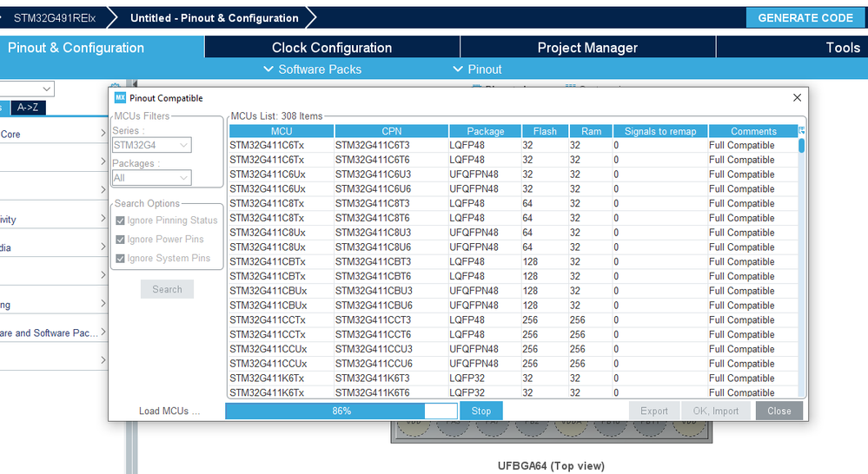Screen dimensions: 868x474
Task: Click the Export button
Action: (x=653, y=411)
